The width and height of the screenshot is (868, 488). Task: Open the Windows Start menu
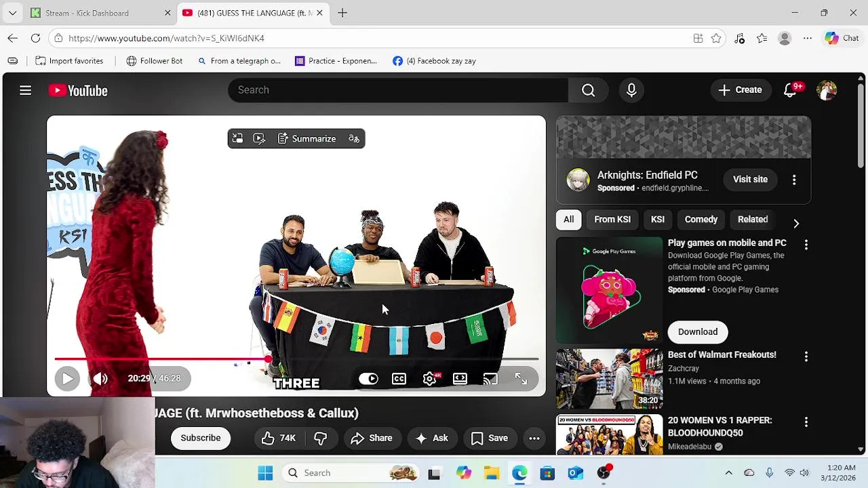point(265,473)
